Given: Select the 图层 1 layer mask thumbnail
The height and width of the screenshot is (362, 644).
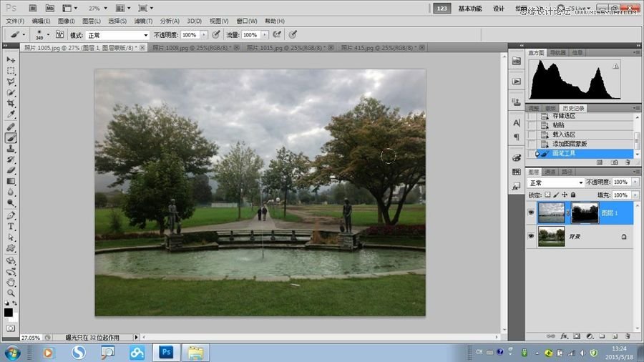Looking at the screenshot, I should click(x=585, y=212).
